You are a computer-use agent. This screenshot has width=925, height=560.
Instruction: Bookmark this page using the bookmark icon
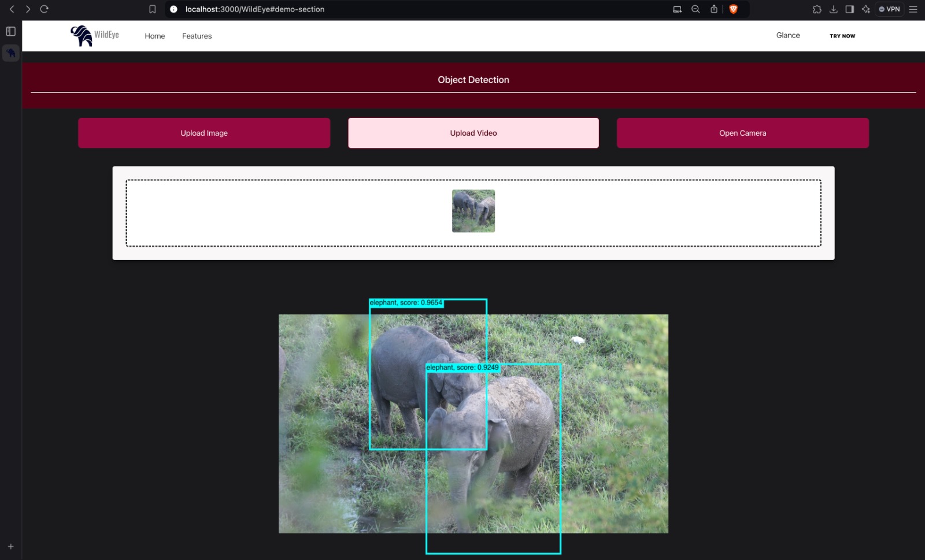pos(153,9)
